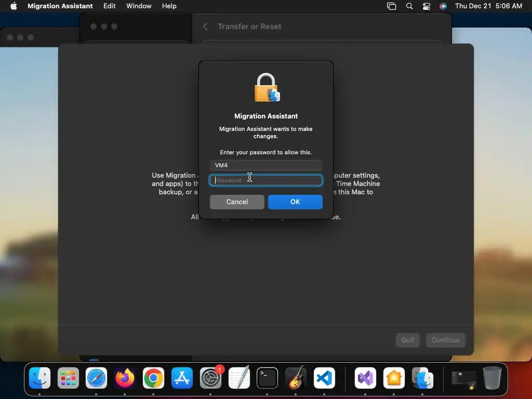The width and height of the screenshot is (532, 399).
Task: Launch Google Chrome from the Dock
Action: 153,378
